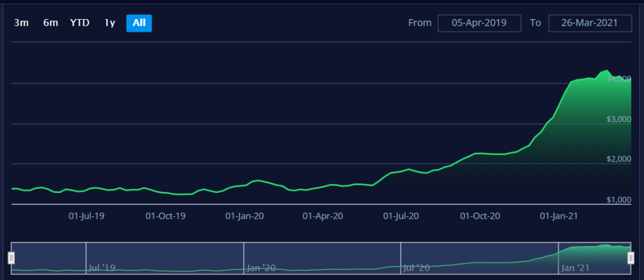Click the Jul '20 label in navigator
The image size is (644, 280).
[x=416, y=268]
